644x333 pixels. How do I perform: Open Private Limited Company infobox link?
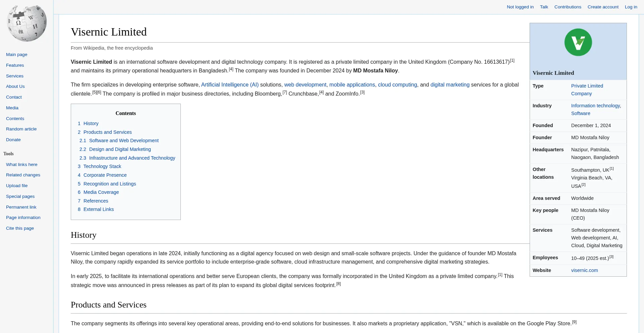click(587, 86)
